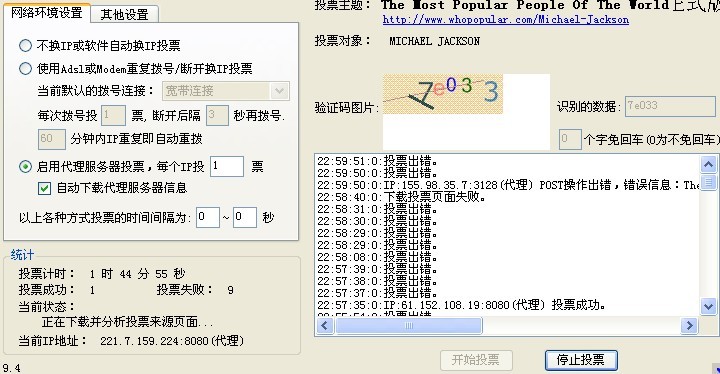Click the 停止投票 button

581,360
